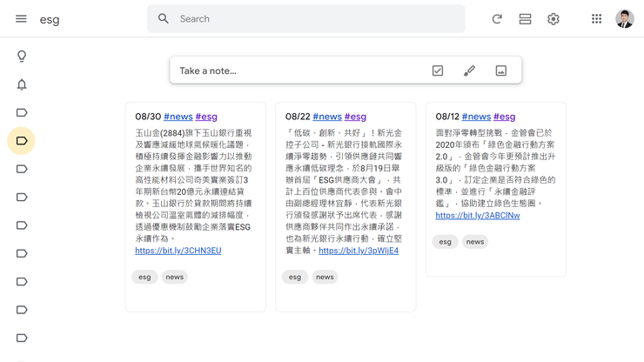Open Reminders via the bell icon
This screenshot has width=644, height=362.
coord(22,84)
